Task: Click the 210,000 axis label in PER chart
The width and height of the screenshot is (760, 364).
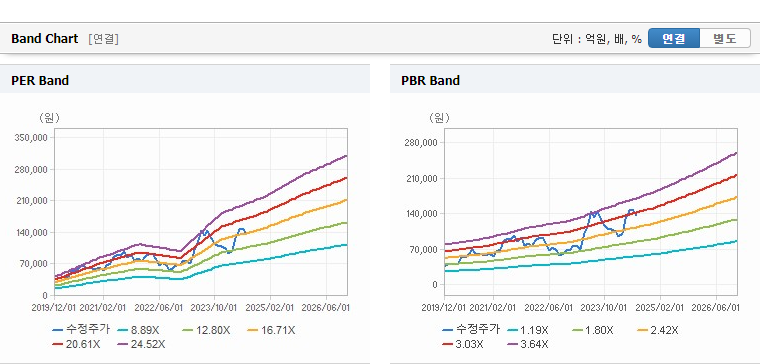Action: coord(32,201)
